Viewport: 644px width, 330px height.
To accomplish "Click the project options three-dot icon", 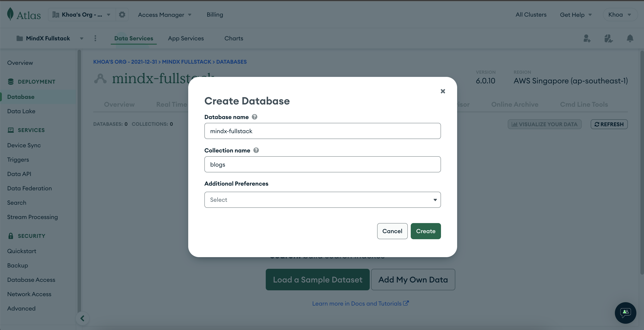I will 95,38.
